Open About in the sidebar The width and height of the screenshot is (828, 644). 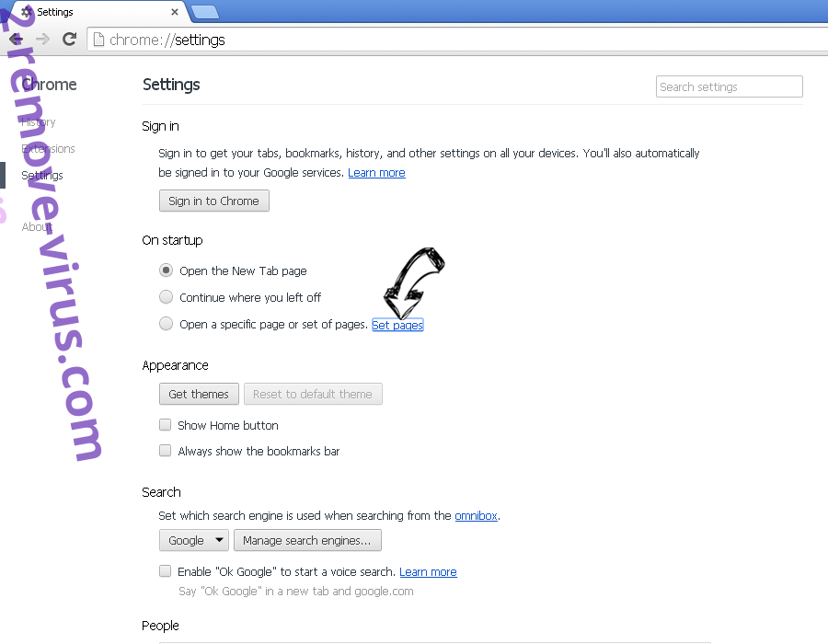tap(37, 227)
